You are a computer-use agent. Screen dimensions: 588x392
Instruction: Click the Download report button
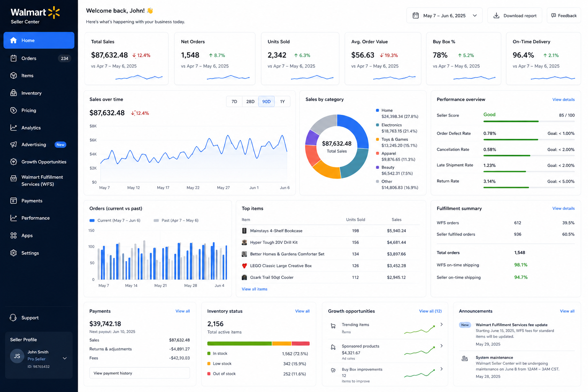point(514,16)
